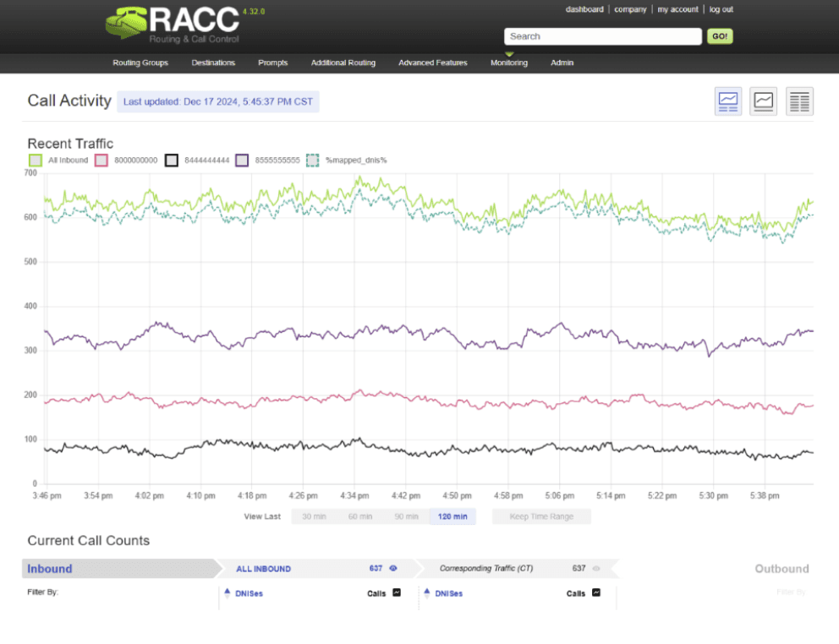The height and width of the screenshot is (644, 839).
Task: Click the Call Activity page title
Action: click(x=69, y=101)
